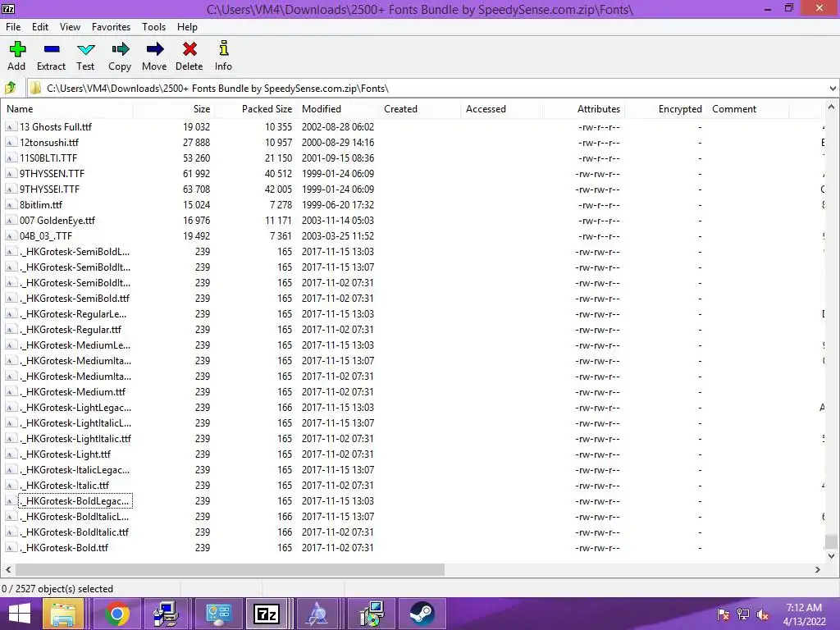Click font file icon beside 13 Ghosts Full.ttf
This screenshot has width=840, height=630.
tap(10, 127)
